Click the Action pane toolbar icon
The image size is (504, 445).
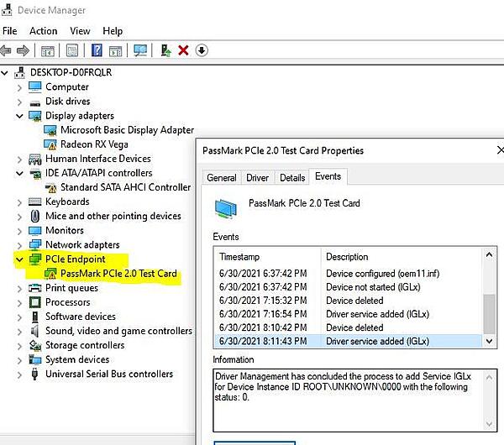[x=115, y=50]
